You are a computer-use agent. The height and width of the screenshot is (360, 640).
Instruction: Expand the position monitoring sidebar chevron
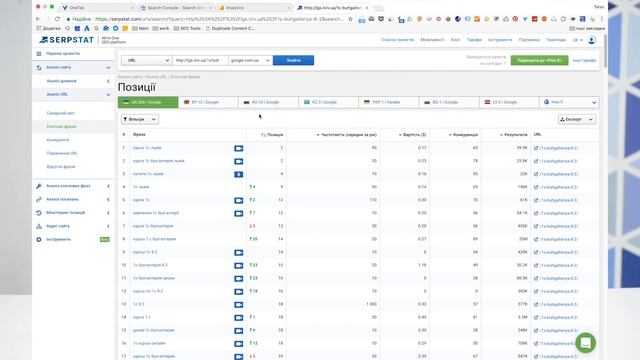click(108, 213)
